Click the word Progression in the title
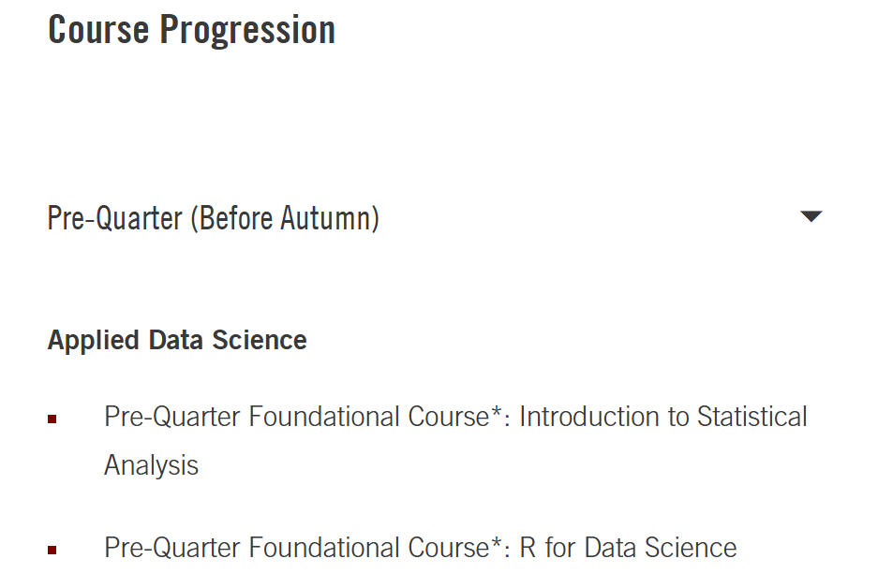 coord(247,30)
